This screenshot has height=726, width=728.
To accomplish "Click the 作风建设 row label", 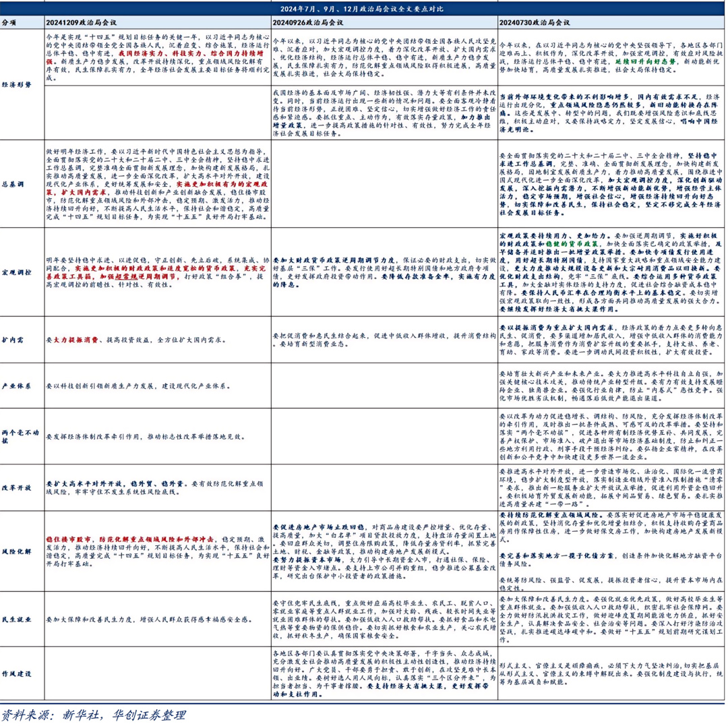I will pyautogui.click(x=17, y=673).
